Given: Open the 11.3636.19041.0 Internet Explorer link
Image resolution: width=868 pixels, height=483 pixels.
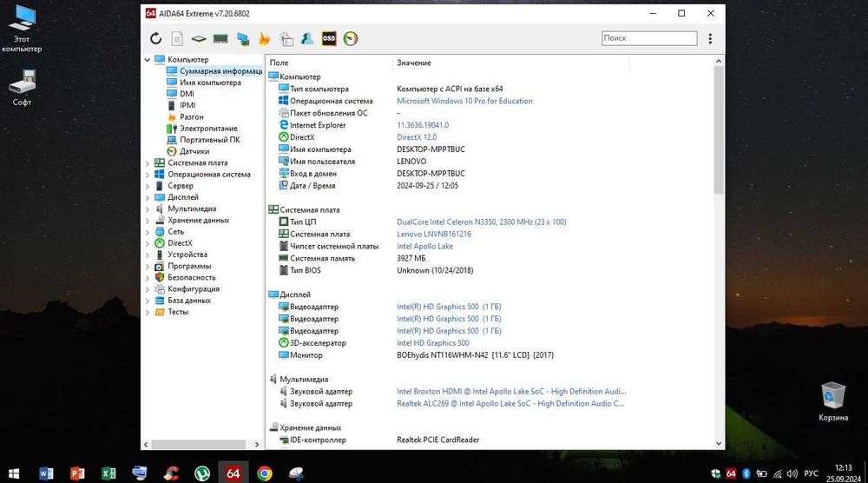Looking at the screenshot, I should [x=423, y=125].
